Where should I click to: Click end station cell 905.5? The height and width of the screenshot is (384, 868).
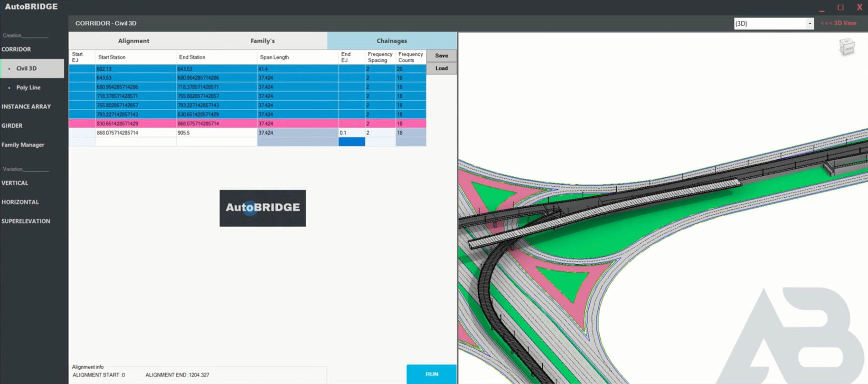pyautogui.click(x=217, y=133)
